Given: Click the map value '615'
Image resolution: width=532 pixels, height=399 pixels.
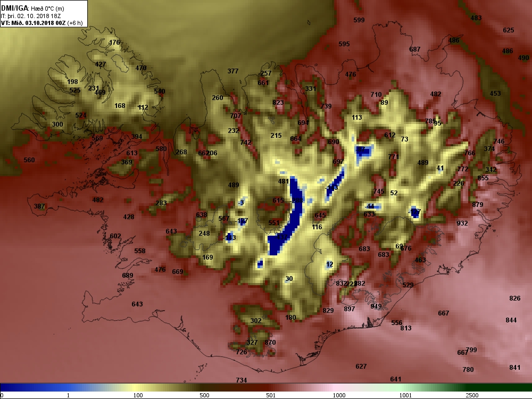Looking at the screenshot, I should 278,201.
